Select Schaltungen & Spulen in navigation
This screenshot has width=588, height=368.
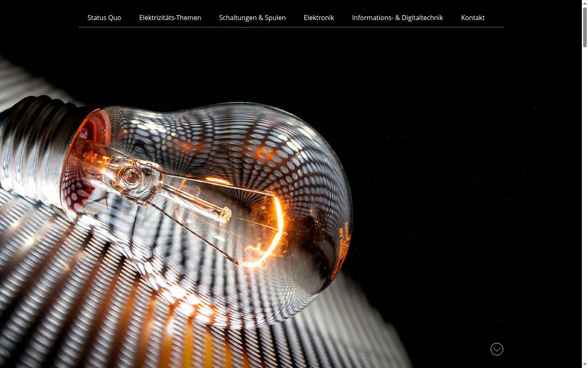pyautogui.click(x=252, y=18)
